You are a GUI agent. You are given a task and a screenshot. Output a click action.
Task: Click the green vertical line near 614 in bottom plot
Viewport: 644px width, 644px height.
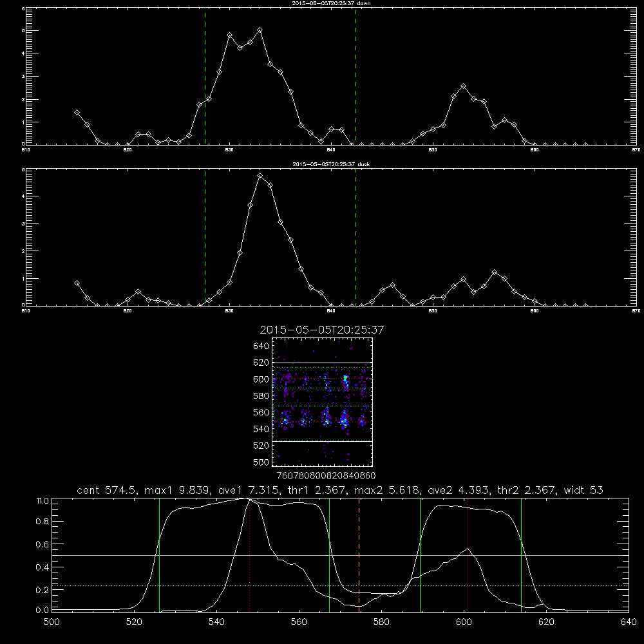click(x=521, y=554)
